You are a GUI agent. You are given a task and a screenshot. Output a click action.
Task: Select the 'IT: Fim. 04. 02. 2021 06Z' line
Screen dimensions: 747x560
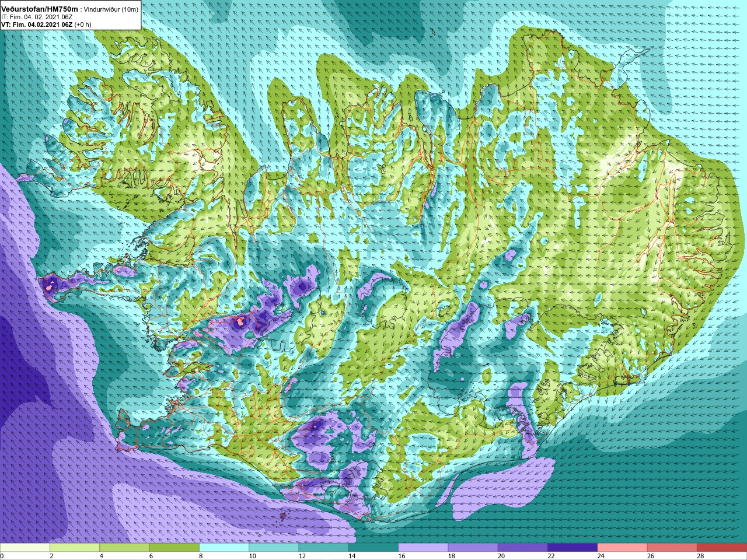[x=37, y=17]
